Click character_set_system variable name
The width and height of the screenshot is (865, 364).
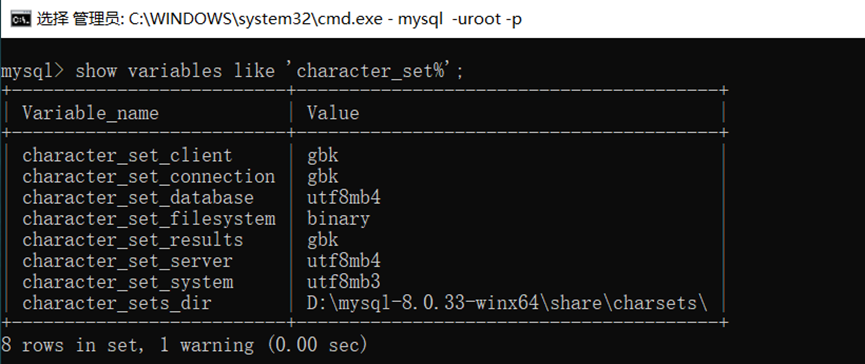pyautogui.click(x=127, y=282)
